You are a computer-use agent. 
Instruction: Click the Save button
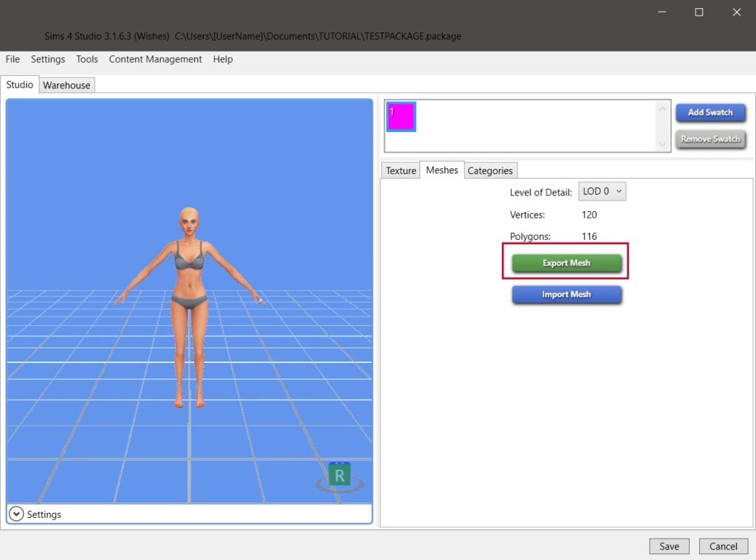pyautogui.click(x=669, y=546)
